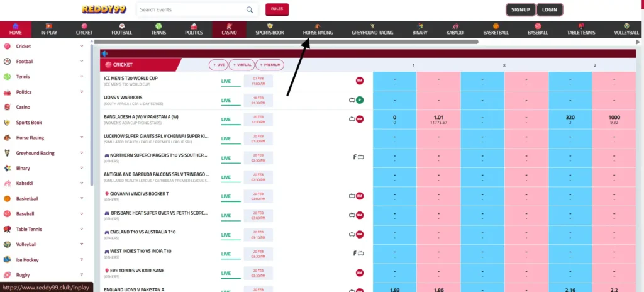The image size is (644, 292).
Task: Open the England T10 vs Australia T10 match
Action: point(140,232)
